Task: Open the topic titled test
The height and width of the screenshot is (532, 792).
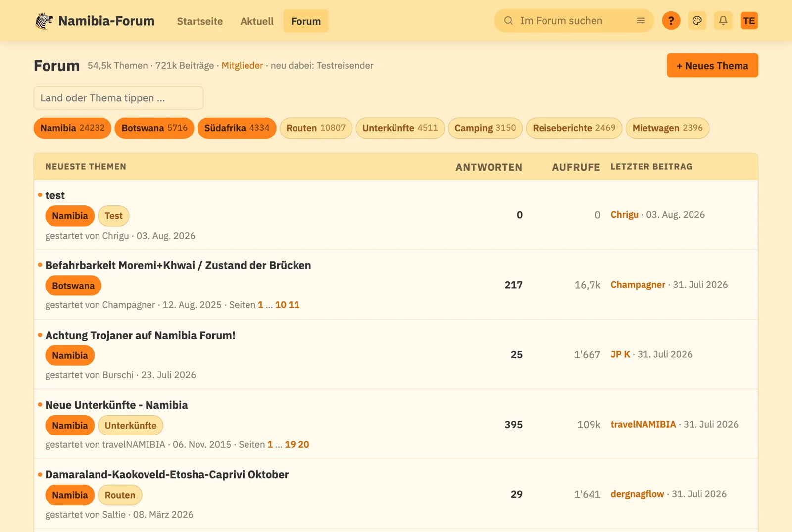Action: click(x=55, y=195)
